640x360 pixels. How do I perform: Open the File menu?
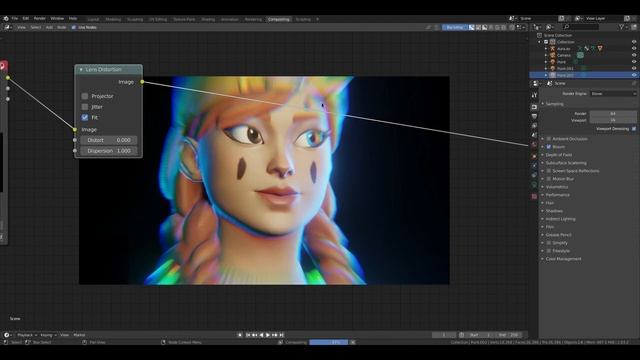pyautogui.click(x=15, y=19)
